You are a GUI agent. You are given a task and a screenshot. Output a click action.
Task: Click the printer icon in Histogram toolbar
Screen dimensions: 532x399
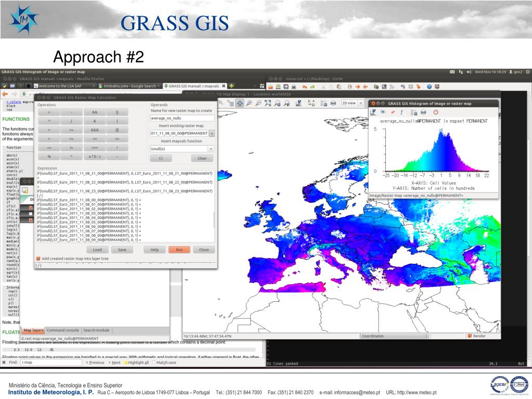click(423, 112)
